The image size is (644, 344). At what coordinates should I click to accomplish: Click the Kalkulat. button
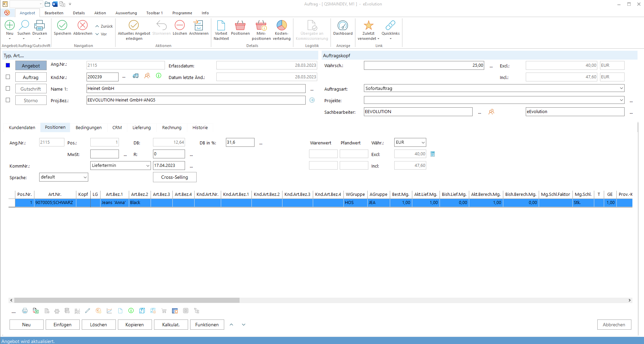pos(171,325)
